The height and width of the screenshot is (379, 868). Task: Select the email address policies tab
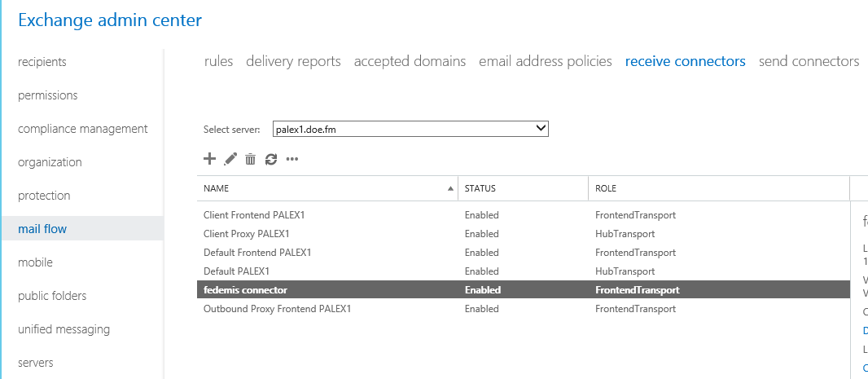pos(545,61)
